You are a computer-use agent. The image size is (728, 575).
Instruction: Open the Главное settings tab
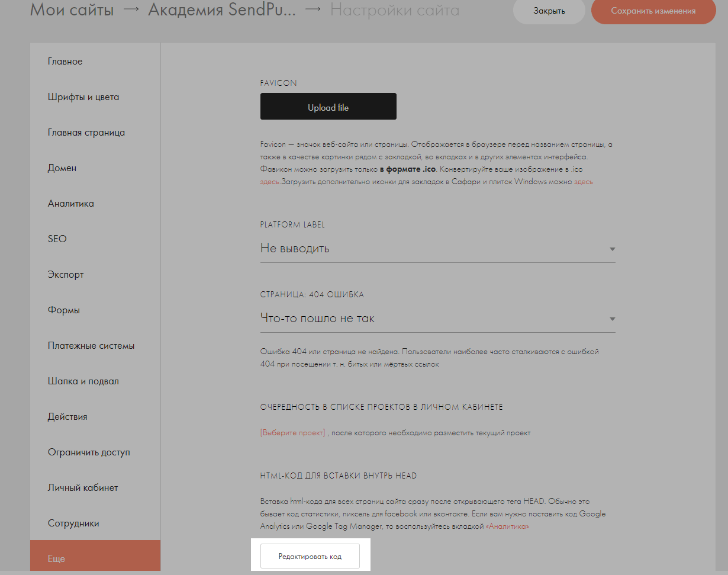[65, 62]
